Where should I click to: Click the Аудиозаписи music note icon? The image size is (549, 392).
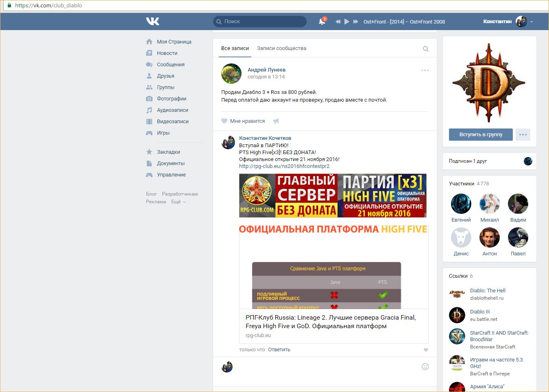point(149,110)
